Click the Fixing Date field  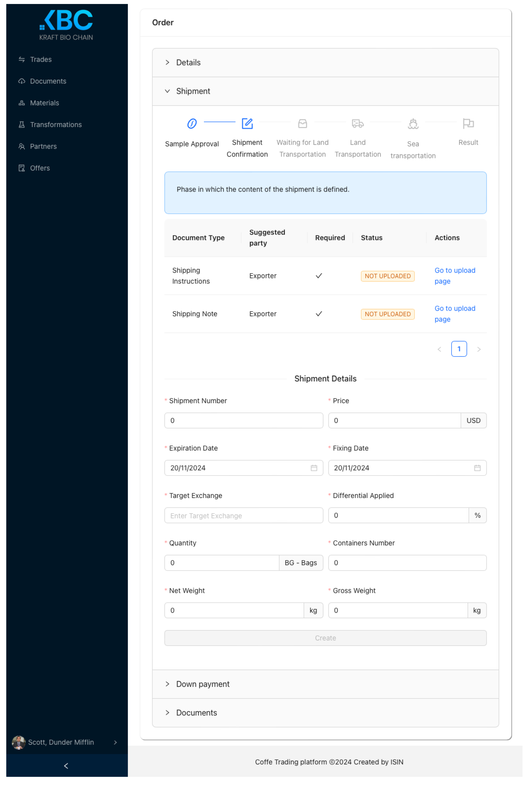(x=407, y=468)
